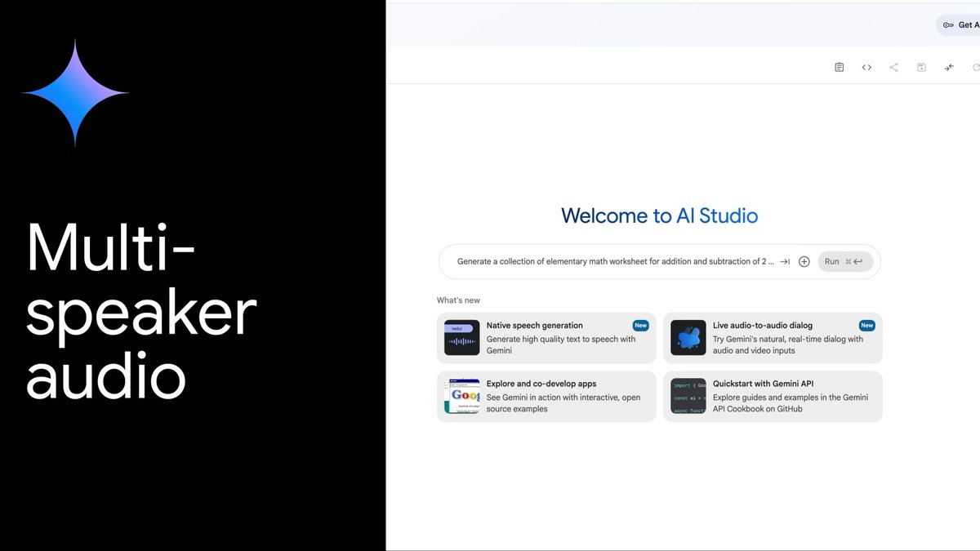Click the New badge on Live audio-to-audio dialog
Viewport: 980px width, 551px height.
[x=866, y=325]
